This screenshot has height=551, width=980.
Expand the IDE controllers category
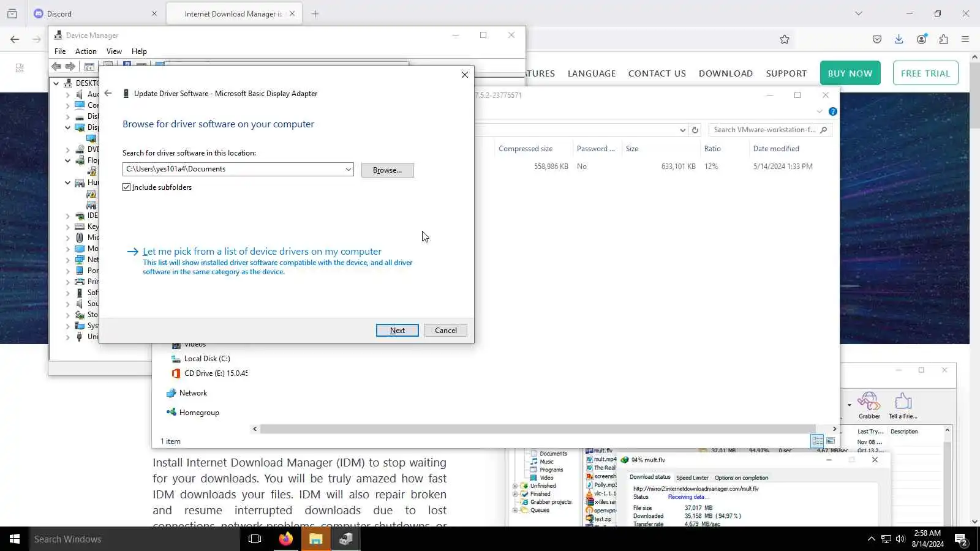click(x=67, y=216)
